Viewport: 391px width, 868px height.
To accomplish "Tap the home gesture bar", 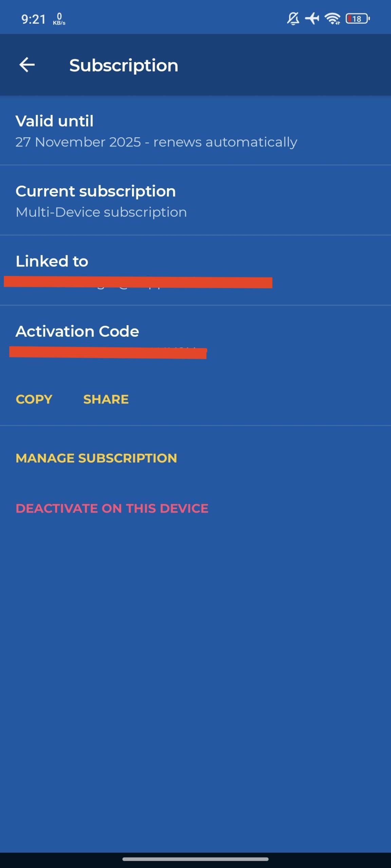I will pyautogui.click(x=195, y=859).
